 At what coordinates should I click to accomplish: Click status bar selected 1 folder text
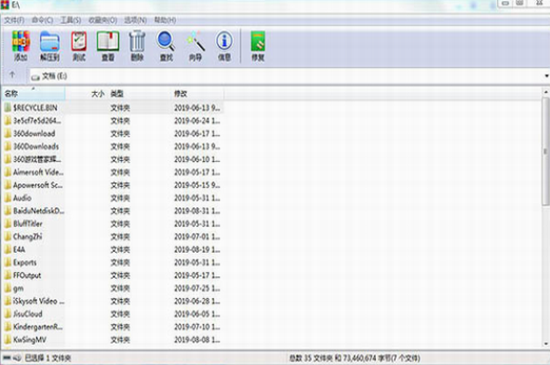click(x=48, y=358)
